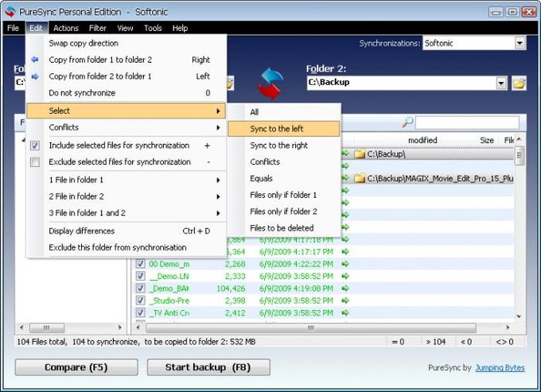The image size is (541, 392).
Task: Click the Compare (F5) button
Action: [x=76, y=367]
